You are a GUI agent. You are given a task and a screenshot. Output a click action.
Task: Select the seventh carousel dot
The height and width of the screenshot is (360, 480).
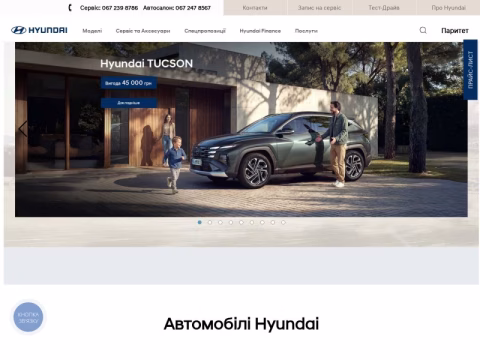pos(262,222)
